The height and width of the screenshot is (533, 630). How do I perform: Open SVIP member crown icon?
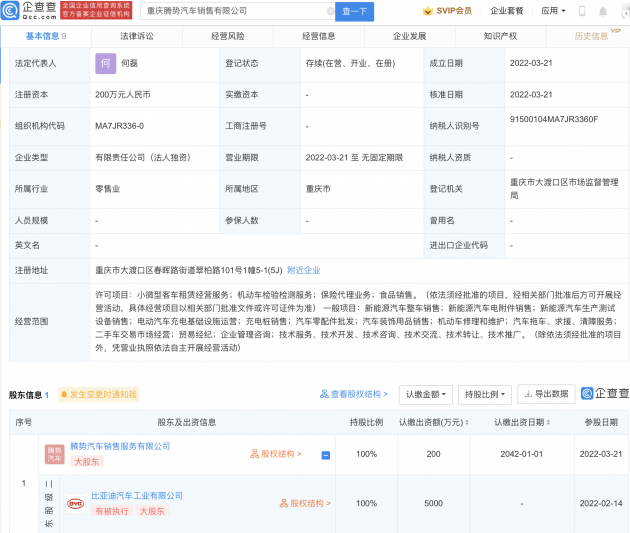tap(428, 11)
